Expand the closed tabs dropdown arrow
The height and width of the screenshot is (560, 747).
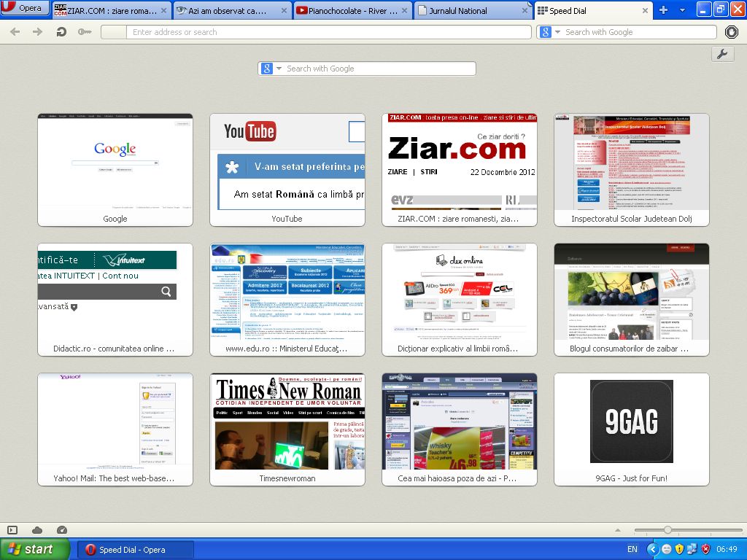pyautogui.click(x=682, y=10)
